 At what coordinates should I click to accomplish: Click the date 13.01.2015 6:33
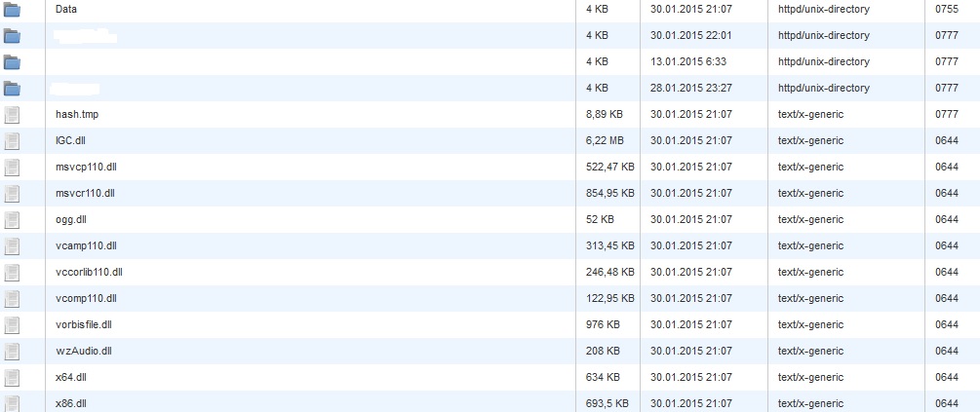(688, 61)
